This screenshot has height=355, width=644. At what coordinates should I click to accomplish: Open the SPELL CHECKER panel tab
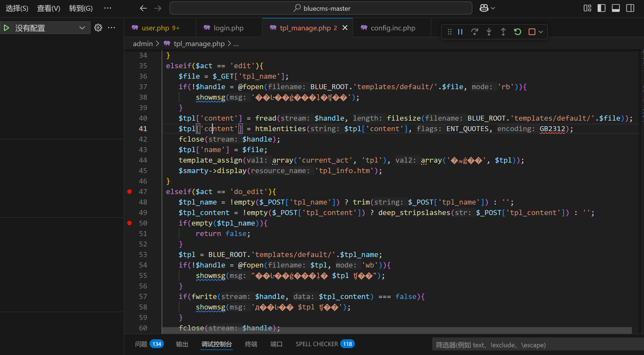tap(317, 344)
